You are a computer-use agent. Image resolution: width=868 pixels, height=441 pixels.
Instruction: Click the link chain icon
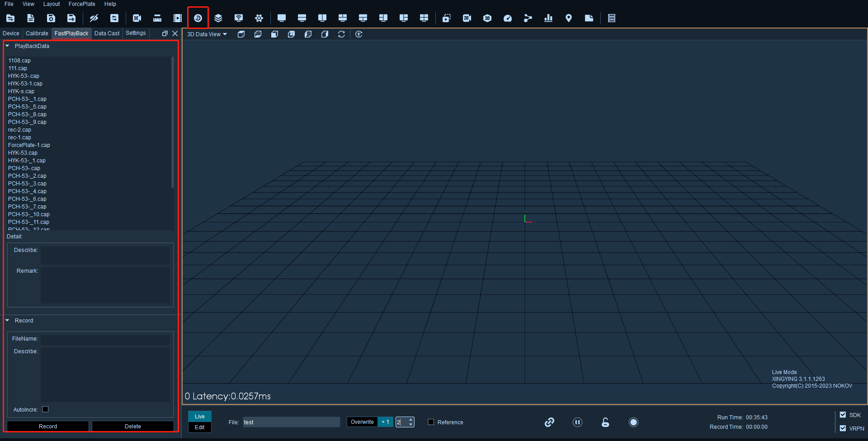tap(549, 422)
